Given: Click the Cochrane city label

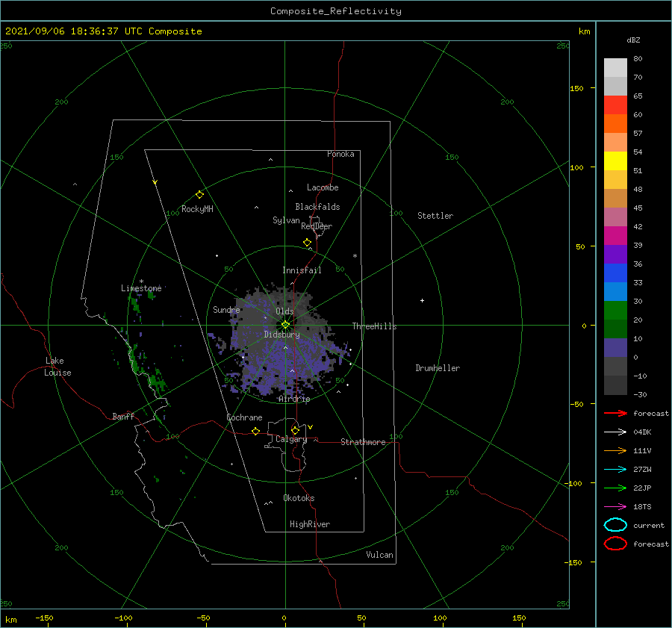Looking at the screenshot, I should pyautogui.click(x=244, y=417).
